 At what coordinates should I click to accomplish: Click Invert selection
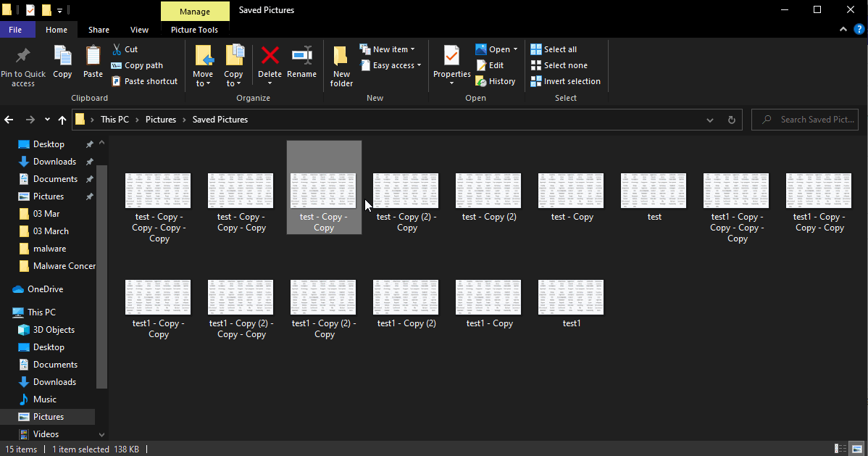click(x=565, y=81)
